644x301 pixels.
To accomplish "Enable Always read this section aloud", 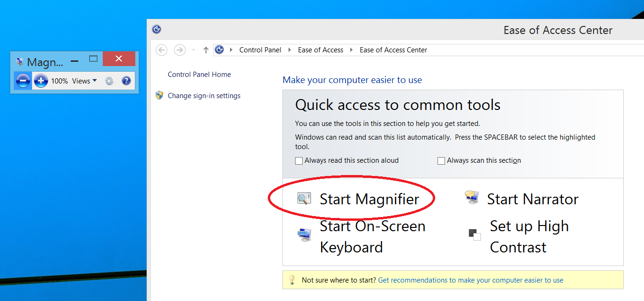I will point(299,161).
